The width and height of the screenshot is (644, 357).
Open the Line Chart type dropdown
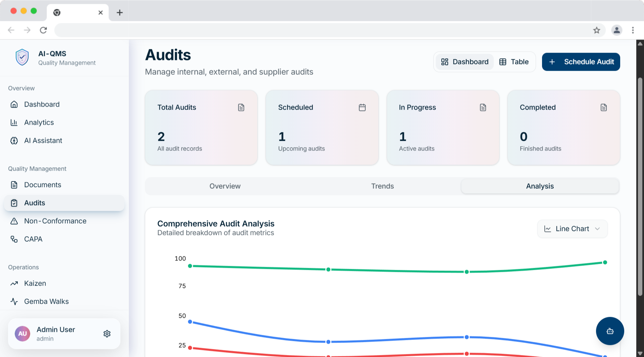point(572,229)
